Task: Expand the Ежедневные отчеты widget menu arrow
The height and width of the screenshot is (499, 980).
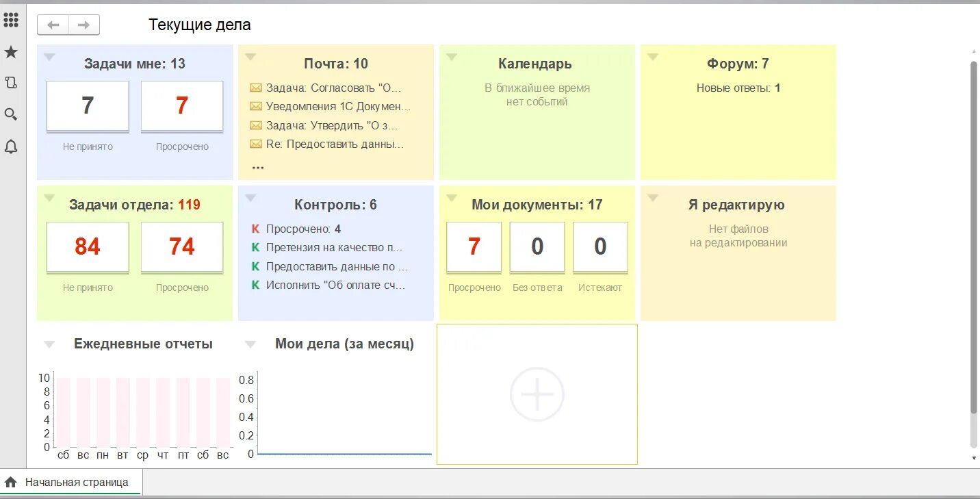Action: click(x=49, y=345)
